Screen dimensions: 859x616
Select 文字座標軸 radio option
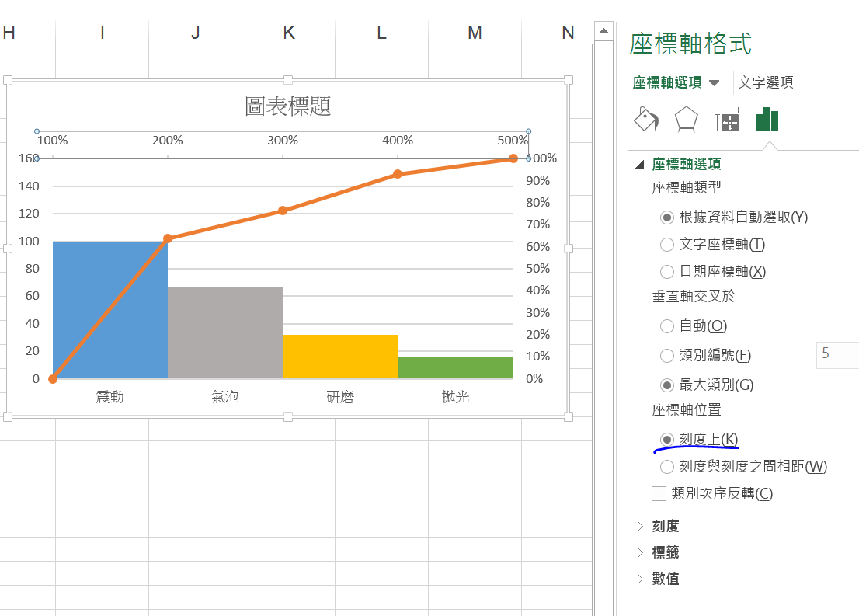click(x=666, y=245)
